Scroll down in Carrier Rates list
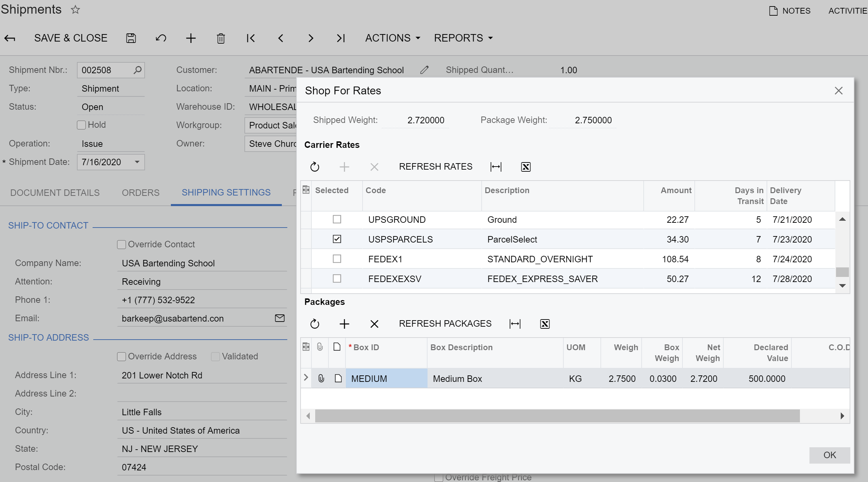Screen dimensions: 868x482 tap(843, 288)
